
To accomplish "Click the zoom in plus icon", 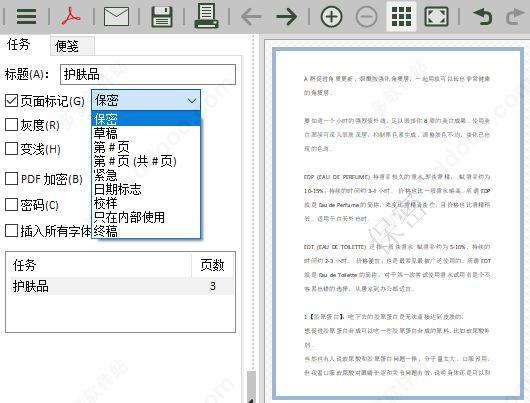I will click(x=331, y=17).
